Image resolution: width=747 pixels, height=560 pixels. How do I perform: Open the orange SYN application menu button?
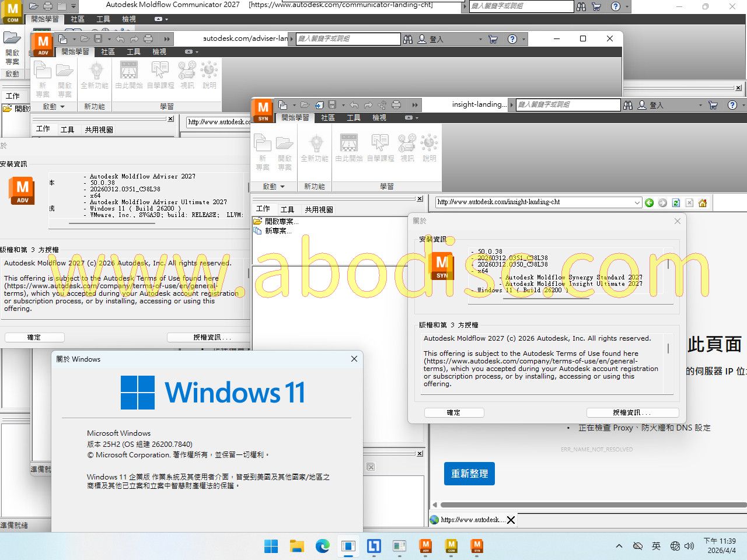(263, 110)
